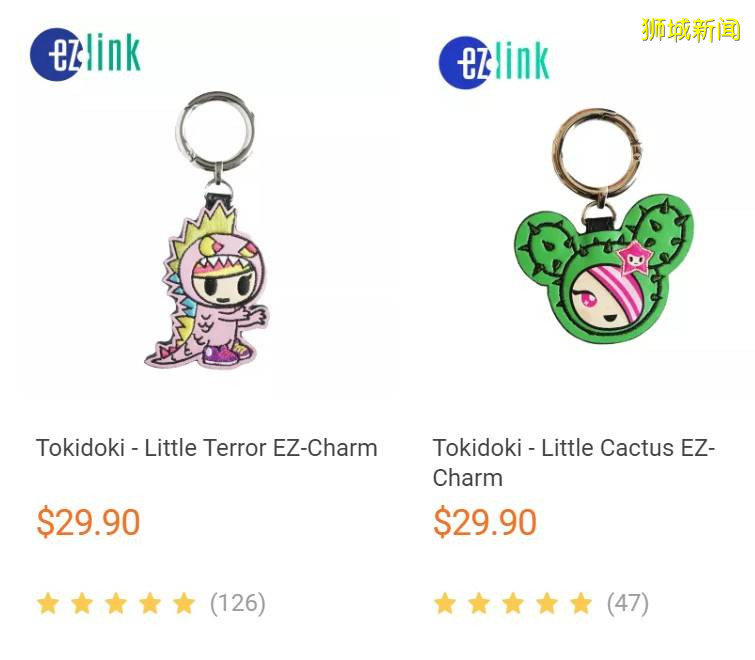Screen dimensions: 755x660
Task: Click fifth star of the Little Terror rating
Action: tap(184, 603)
